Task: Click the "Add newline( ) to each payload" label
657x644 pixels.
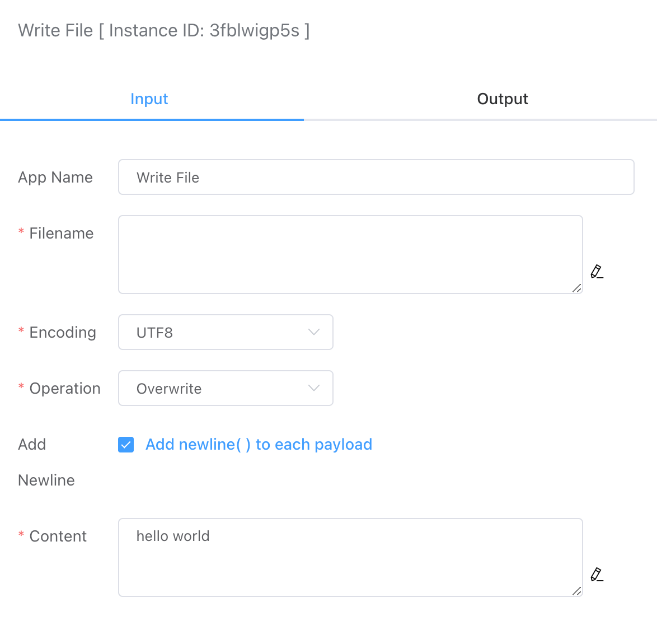Action: pyautogui.click(x=259, y=445)
